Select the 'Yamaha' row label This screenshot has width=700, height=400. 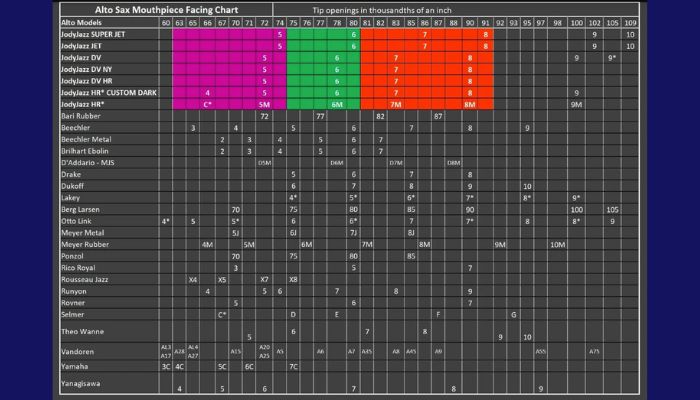click(75, 366)
